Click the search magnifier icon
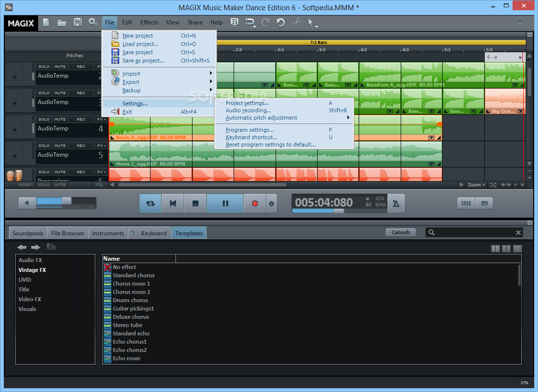This screenshot has height=392, width=538. (431, 233)
